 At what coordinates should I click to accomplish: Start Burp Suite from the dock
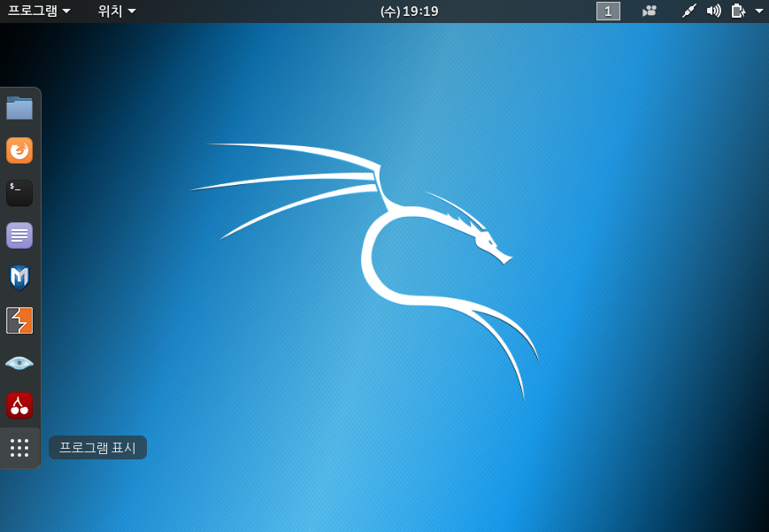(19, 320)
